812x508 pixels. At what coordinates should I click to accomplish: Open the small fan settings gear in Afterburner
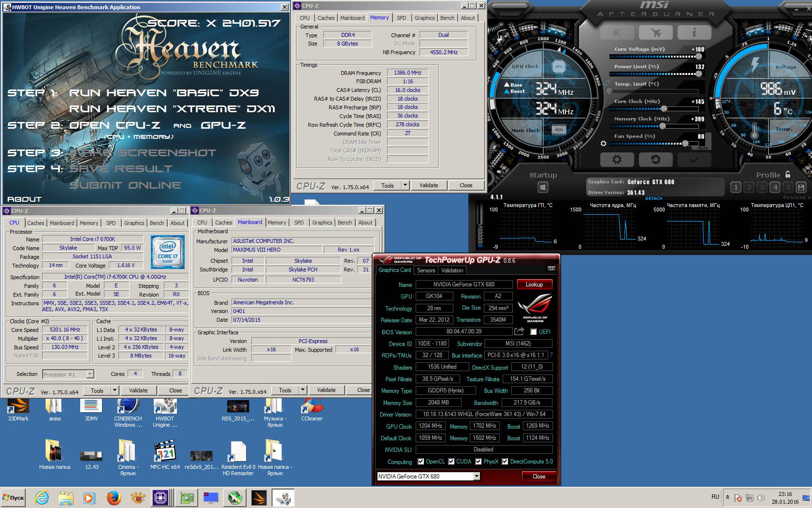pos(603,143)
